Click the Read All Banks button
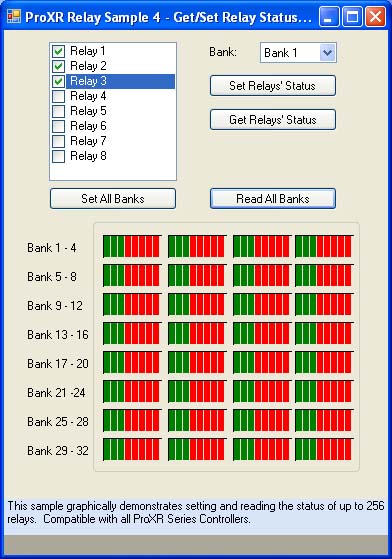This screenshot has height=559, width=392. [x=273, y=199]
